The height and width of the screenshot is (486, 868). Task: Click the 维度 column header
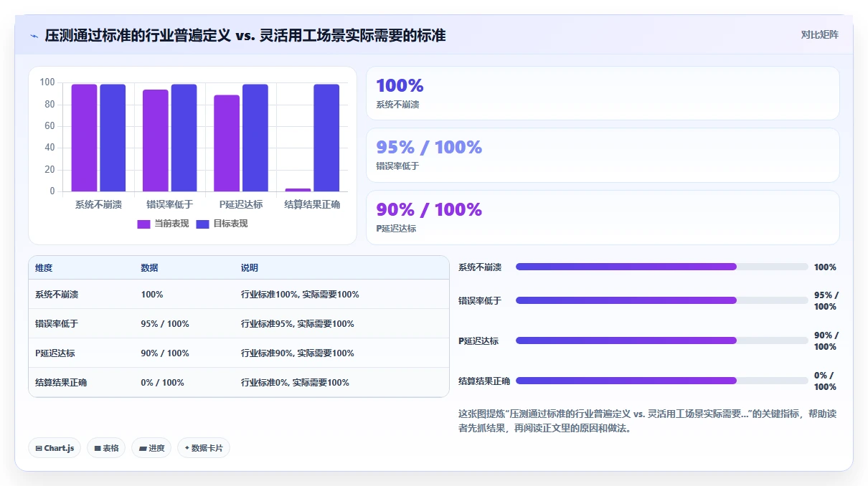tap(44, 268)
